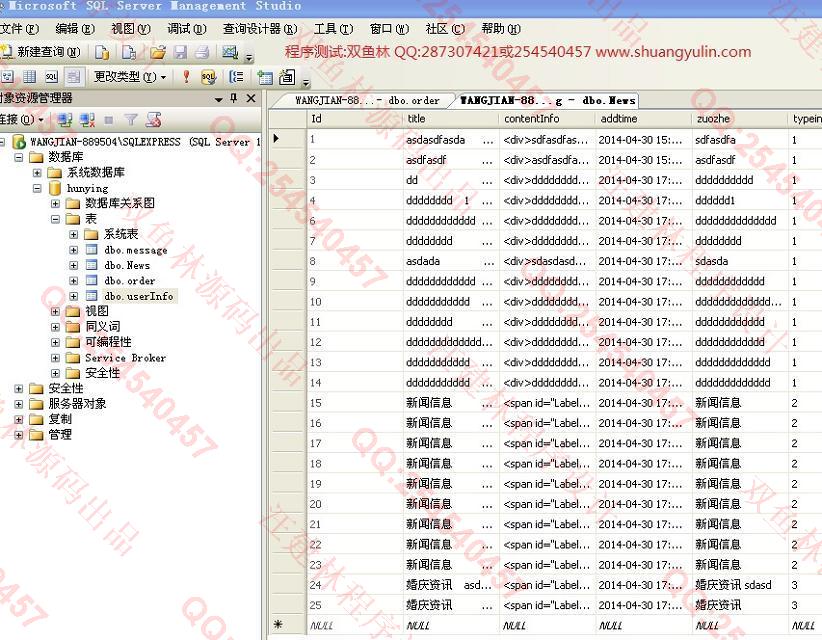This screenshot has width=822, height=640.
Task: Click the Add Group By icon
Action: tap(236, 77)
